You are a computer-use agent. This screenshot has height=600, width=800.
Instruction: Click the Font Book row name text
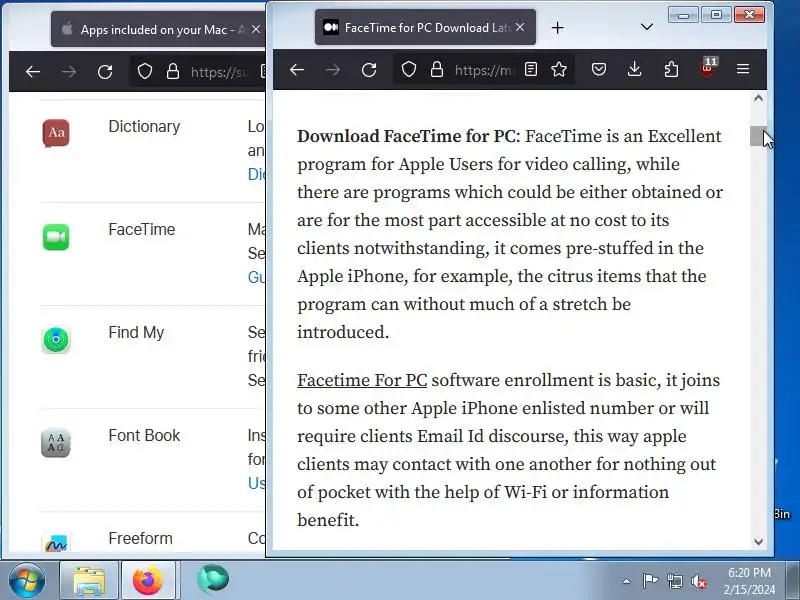(x=144, y=435)
